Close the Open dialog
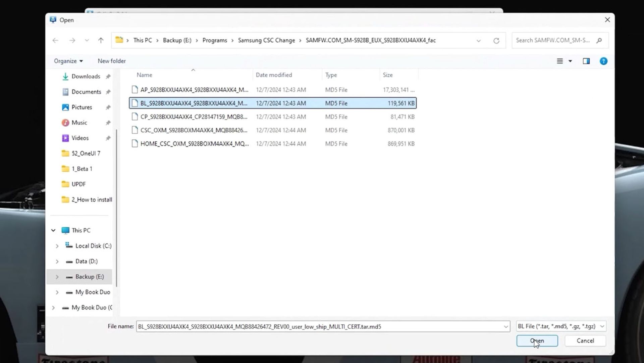 point(607,20)
